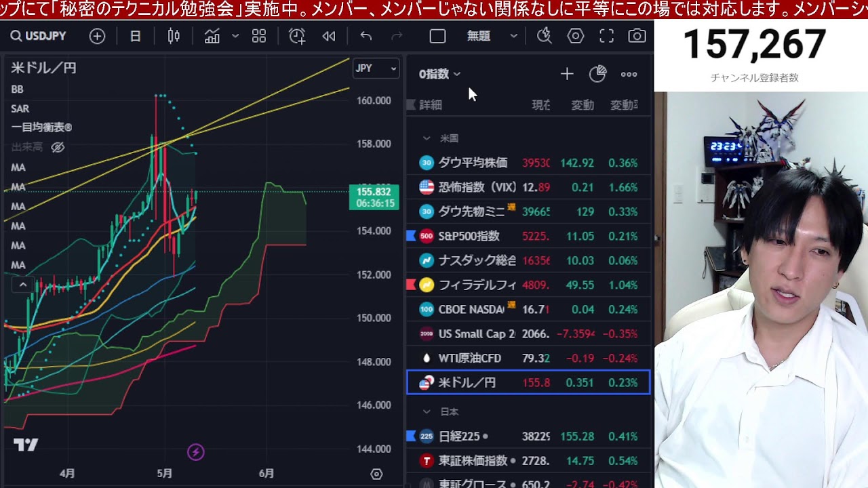Open the JPY currency dropdown
This screenshot has width=868, height=488.
point(376,68)
